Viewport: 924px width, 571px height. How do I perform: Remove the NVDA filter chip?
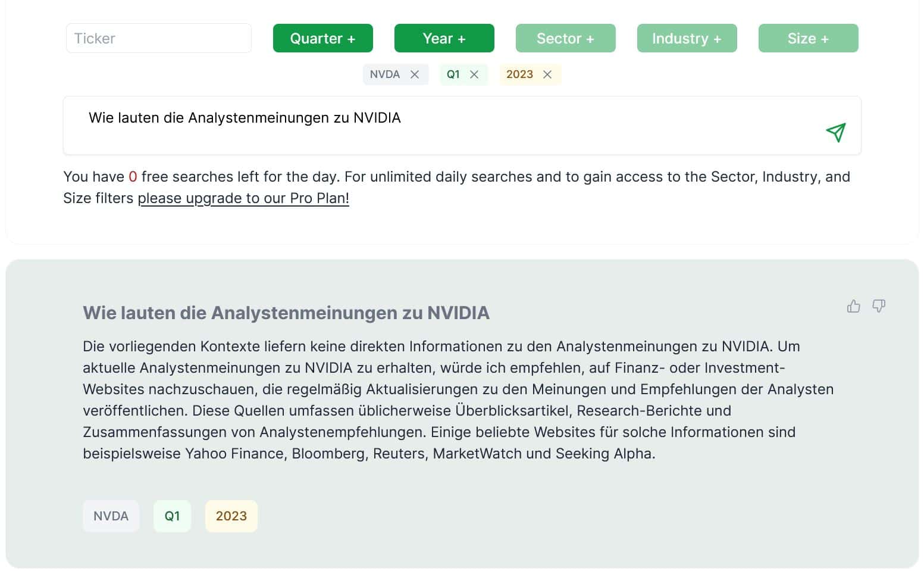tap(415, 74)
